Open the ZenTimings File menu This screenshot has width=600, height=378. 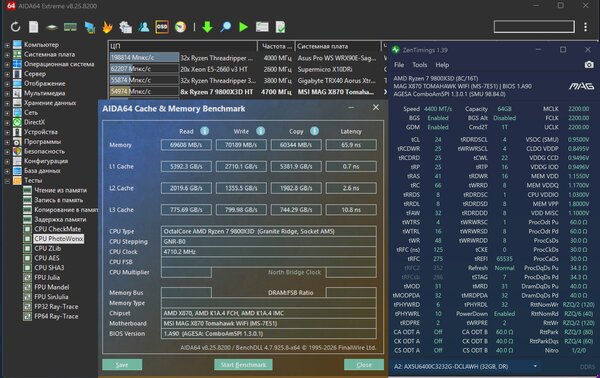(399, 65)
